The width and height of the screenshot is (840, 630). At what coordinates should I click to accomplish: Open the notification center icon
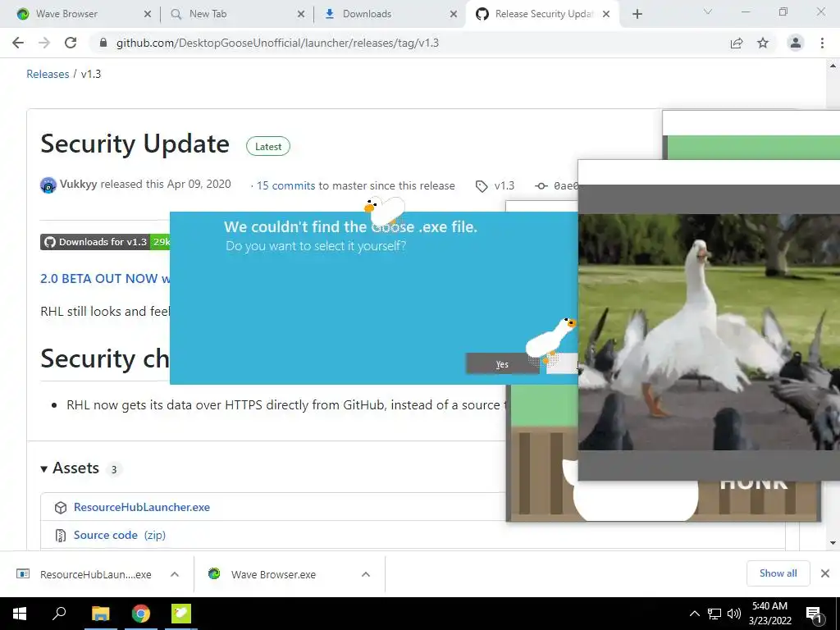click(x=815, y=614)
